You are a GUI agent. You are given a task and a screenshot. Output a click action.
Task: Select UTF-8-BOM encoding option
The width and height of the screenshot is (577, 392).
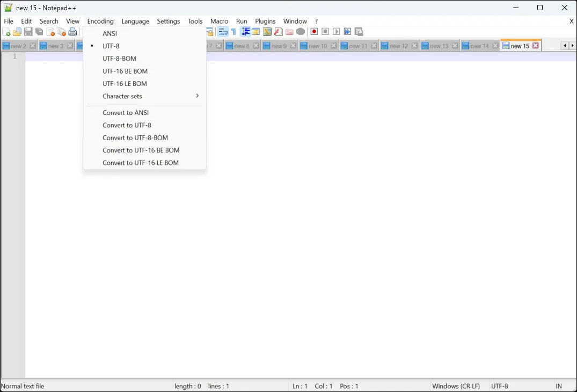(119, 59)
